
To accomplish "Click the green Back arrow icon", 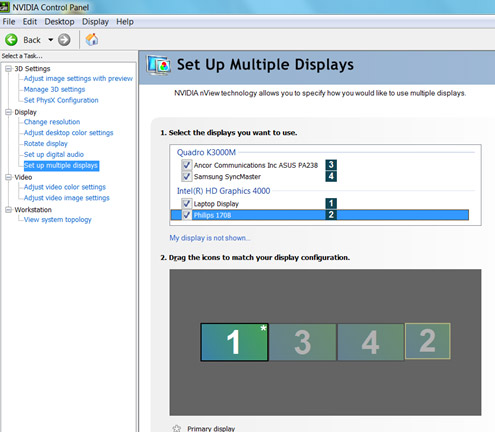I will [11, 40].
